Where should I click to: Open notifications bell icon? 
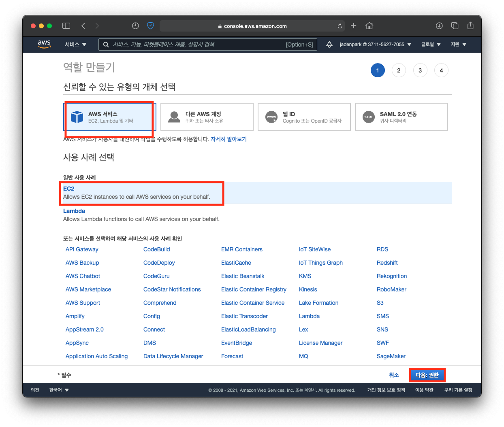coord(329,45)
